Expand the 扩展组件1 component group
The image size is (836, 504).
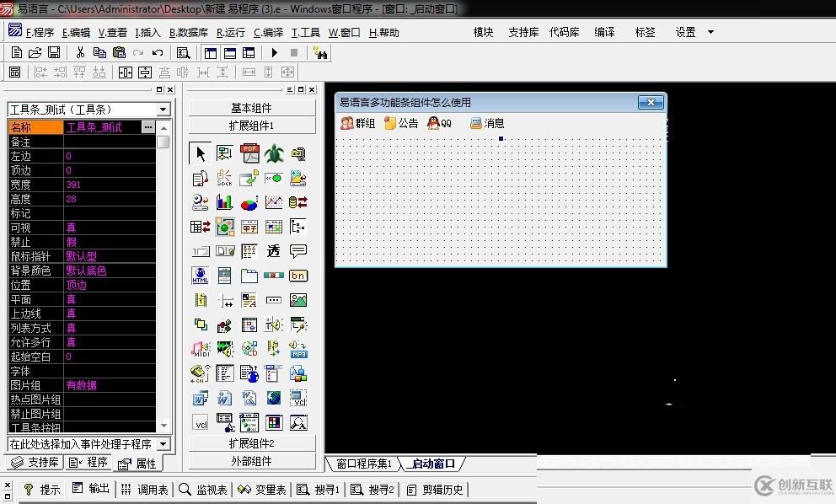[252, 126]
